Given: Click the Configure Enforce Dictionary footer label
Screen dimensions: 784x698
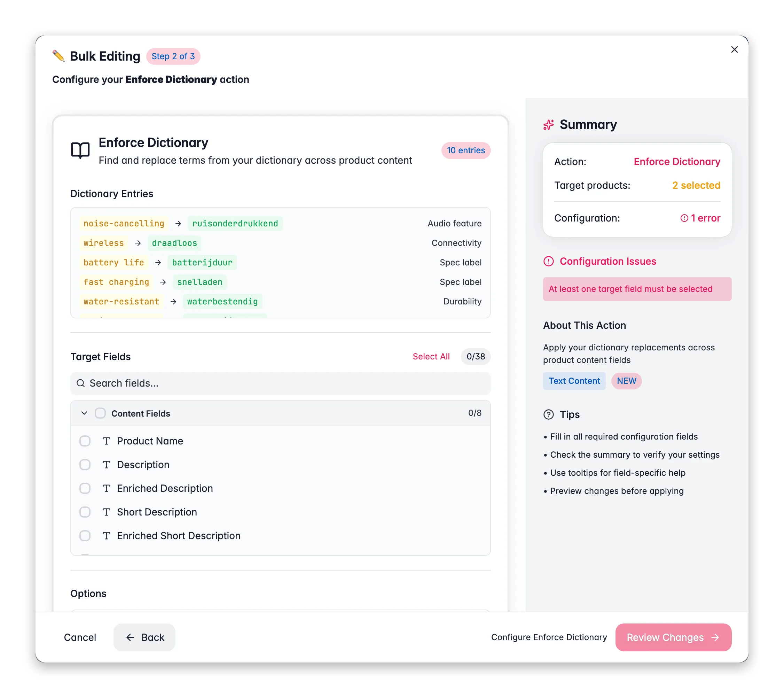Looking at the screenshot, I should tap(549, 637).
